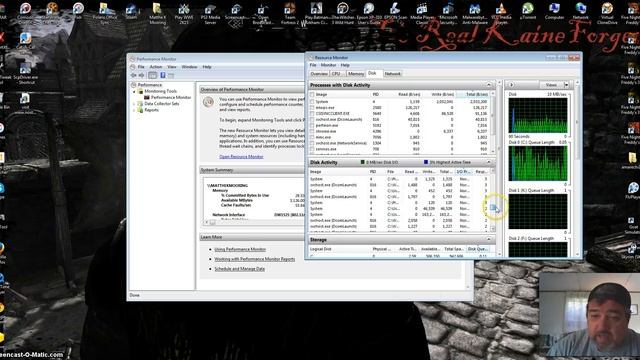Viewport: 640px width, 360px height.
Task: Open Action menu in Performance Monitor
Action: click(156, 67)
